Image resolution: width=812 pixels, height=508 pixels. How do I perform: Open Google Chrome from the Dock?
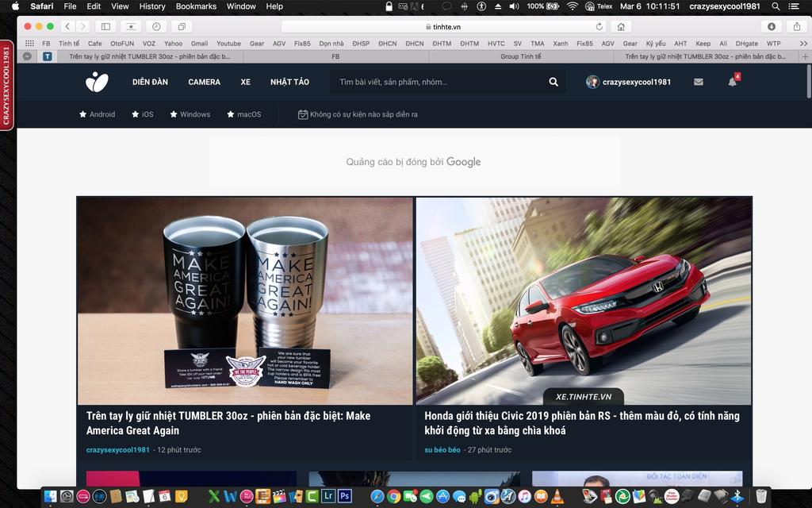393,496
